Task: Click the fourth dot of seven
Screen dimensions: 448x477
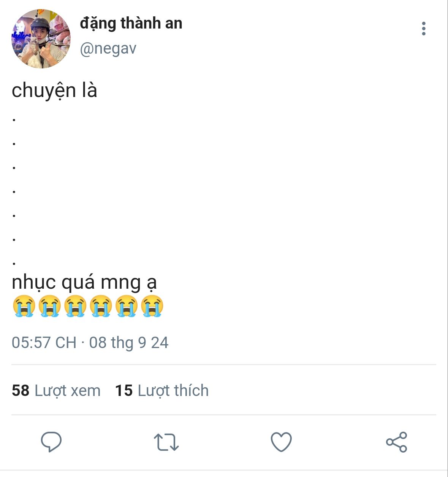Action: click(14, 191)
